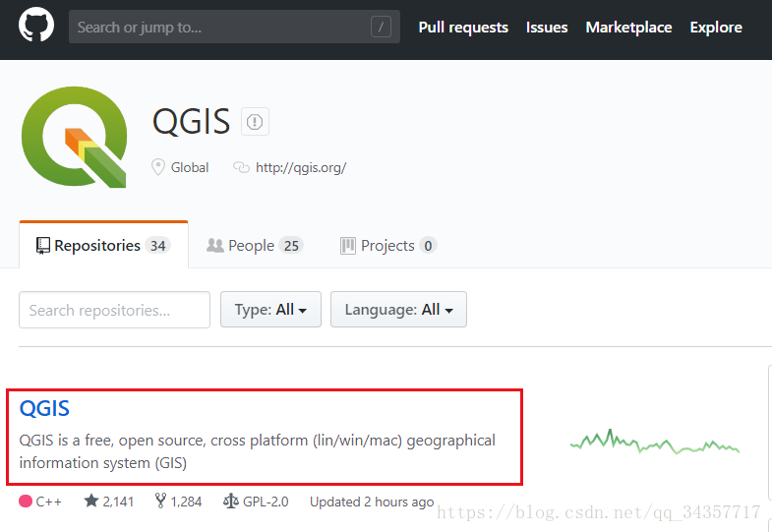Click the location pin icon
This screenshot has width=772, height=532.
point(158,167)
